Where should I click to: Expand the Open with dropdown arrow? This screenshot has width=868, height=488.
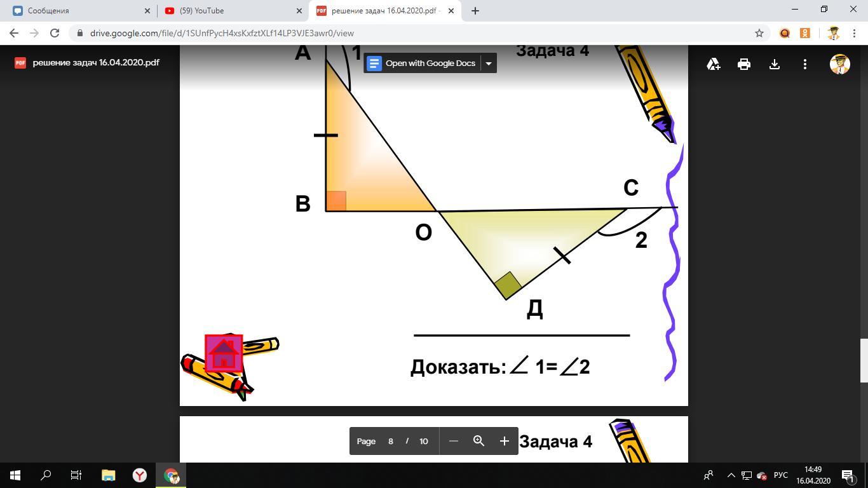pos(489,63)
